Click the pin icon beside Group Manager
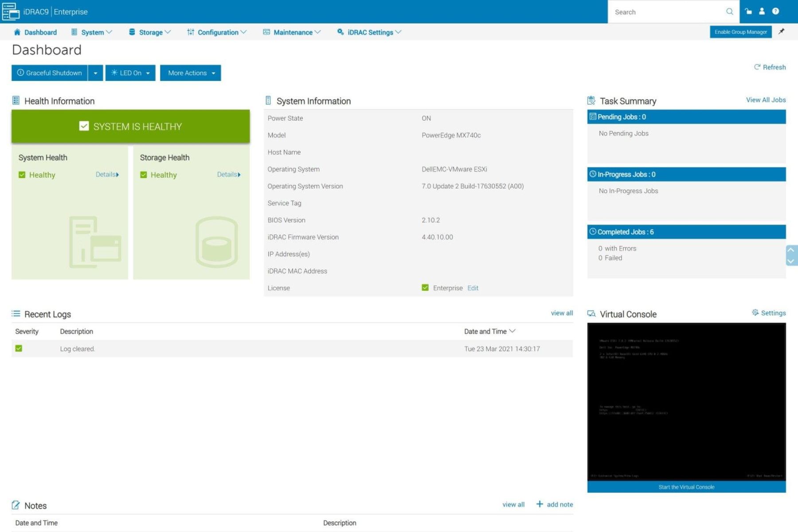Image resolution: width=798 pixels, height=532 pixels. pos(782,31)
